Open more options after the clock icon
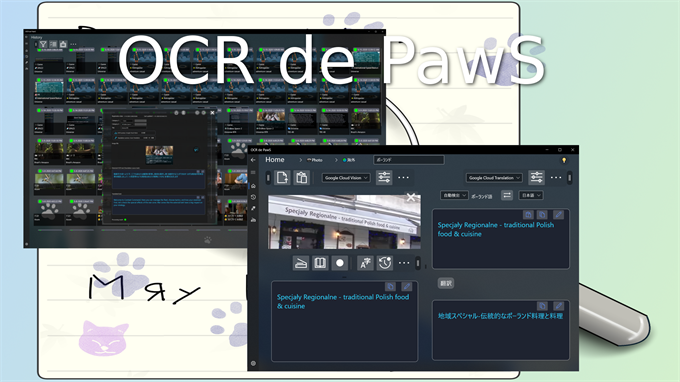 click(404, 263)
